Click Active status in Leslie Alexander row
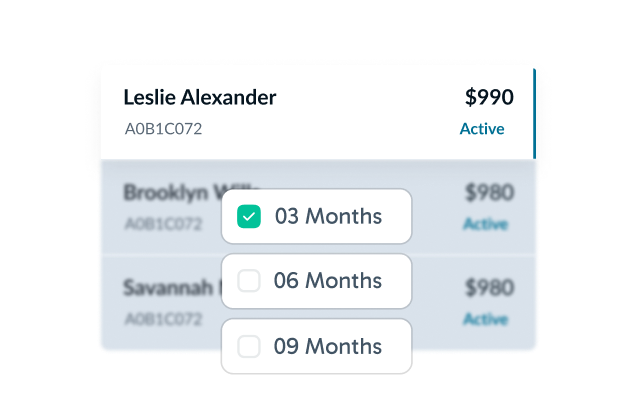 tap(482, 129)
